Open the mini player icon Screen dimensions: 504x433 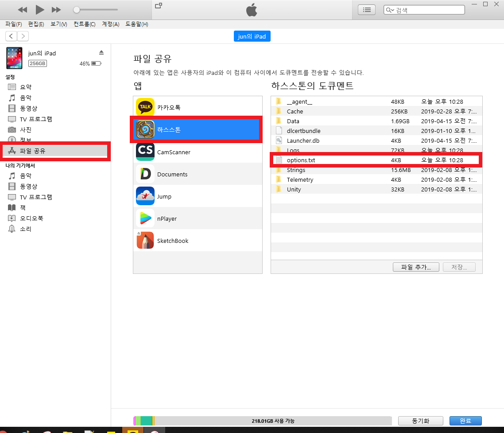(159, 5)
